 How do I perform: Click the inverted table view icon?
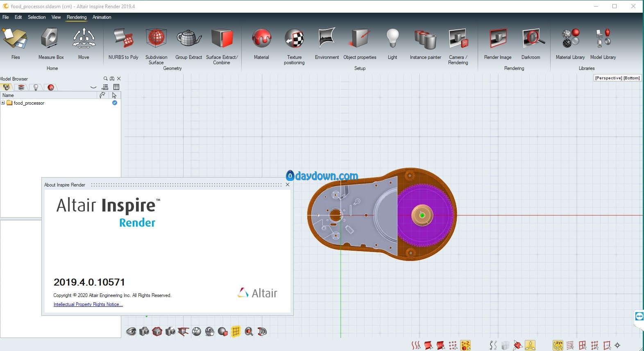coord(183,331)
